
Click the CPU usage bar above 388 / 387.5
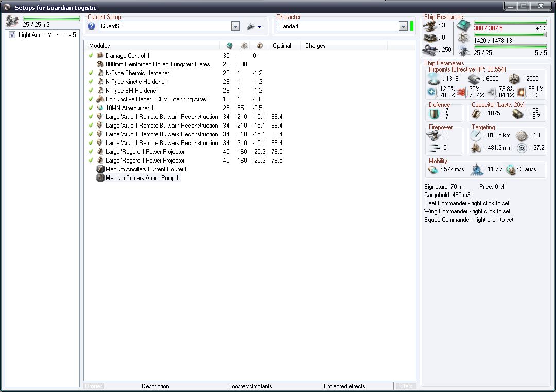[x=510, y=22]
